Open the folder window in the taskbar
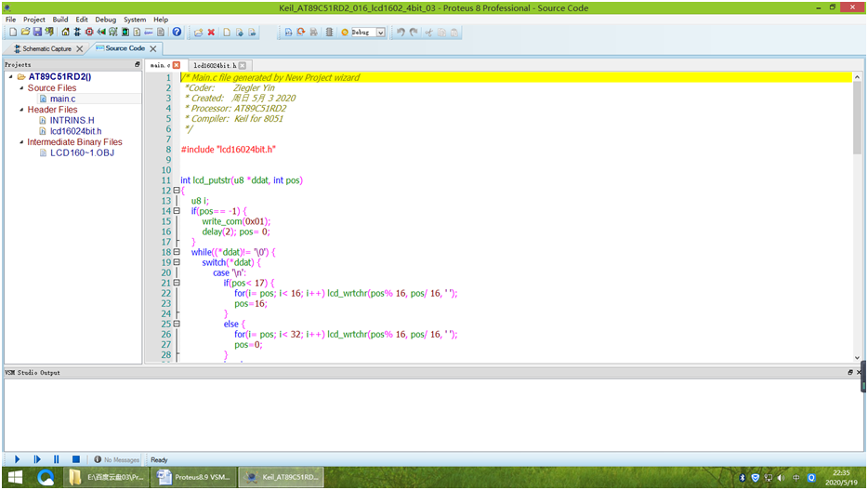The height and width of the screenshot is (490, 868). tap(108, 477)
